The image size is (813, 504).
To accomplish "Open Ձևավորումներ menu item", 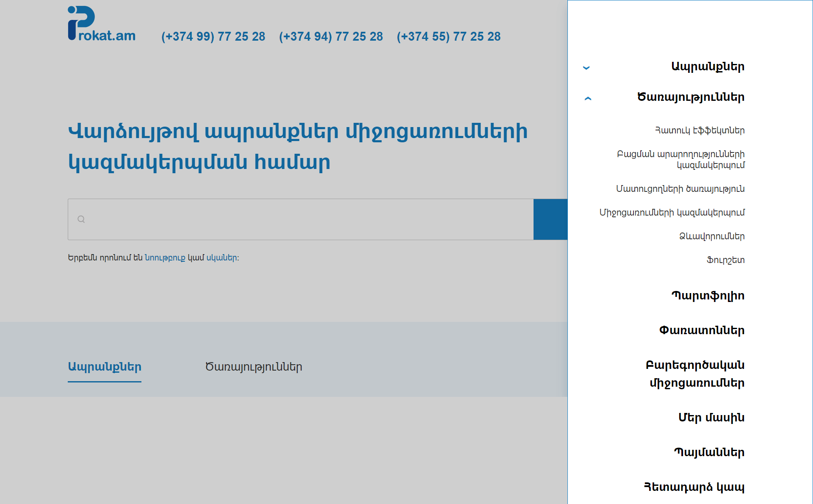I will [712, 236].
